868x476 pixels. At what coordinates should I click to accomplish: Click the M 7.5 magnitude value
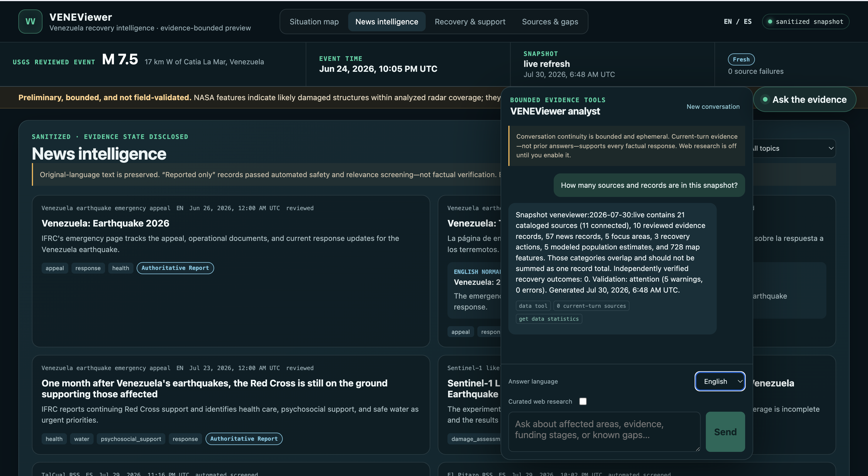[x=120, y=59]
